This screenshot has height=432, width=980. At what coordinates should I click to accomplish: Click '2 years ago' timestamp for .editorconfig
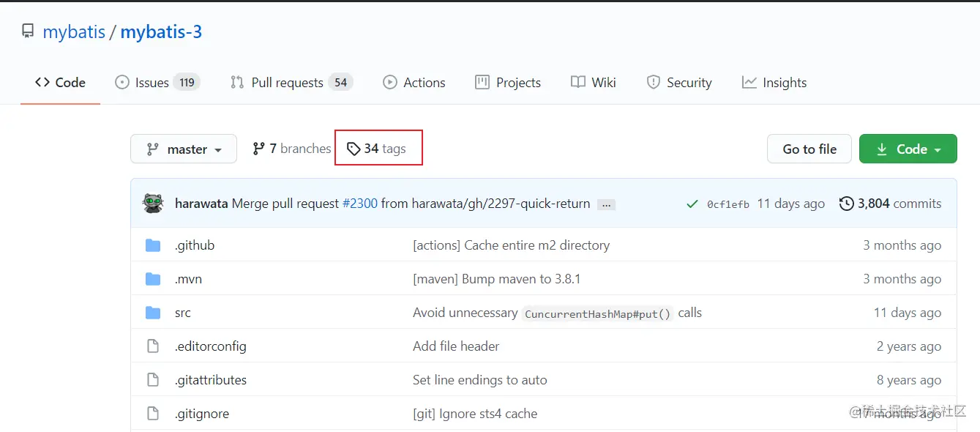[x=909, y=346]
